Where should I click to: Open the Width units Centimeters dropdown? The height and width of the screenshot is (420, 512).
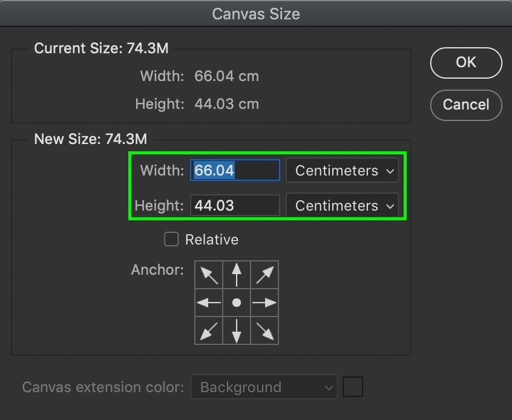click(342, 171)
